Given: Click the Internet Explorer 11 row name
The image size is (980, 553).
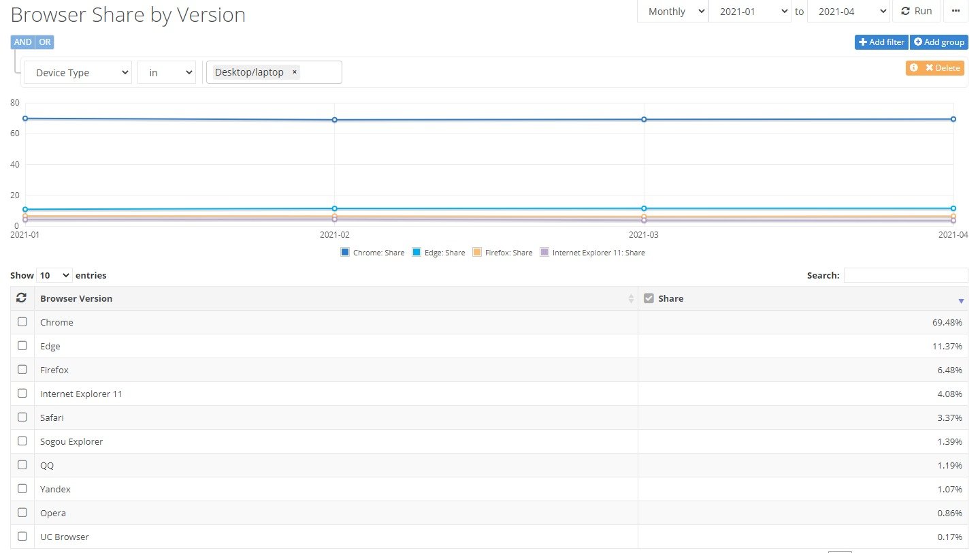Looking at the screenshot, I should (x=81, y=394).
